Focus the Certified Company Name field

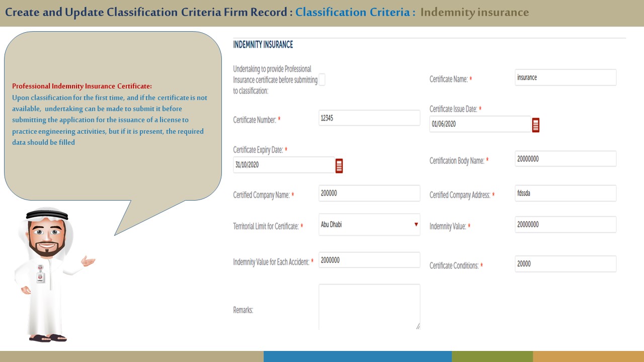pos(369,193)
